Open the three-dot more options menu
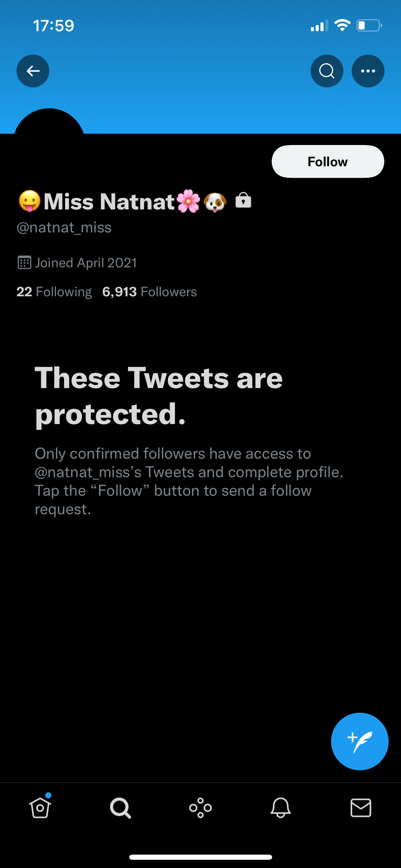 (368, 71)
